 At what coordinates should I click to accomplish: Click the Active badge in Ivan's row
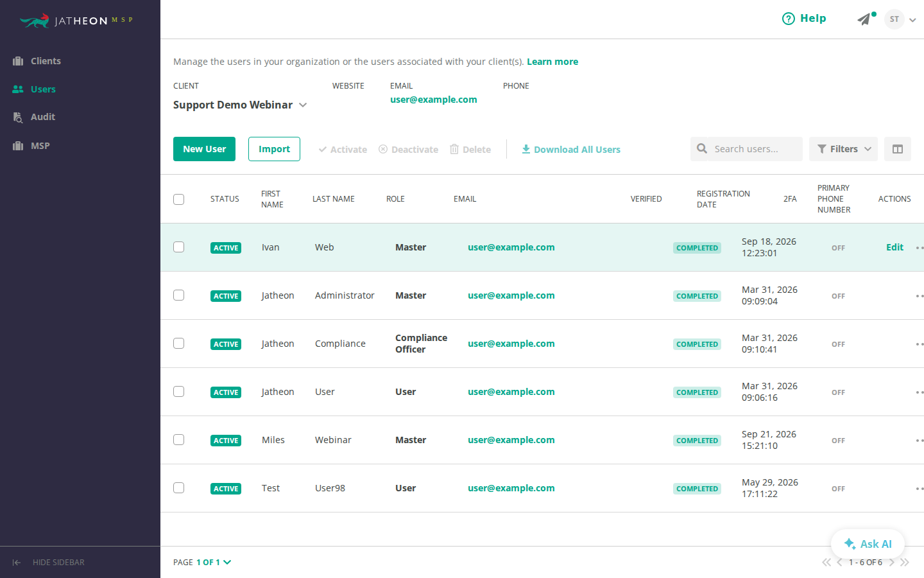[226, 248]
